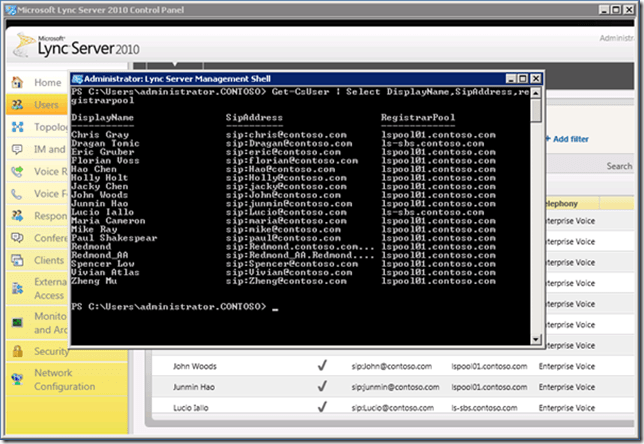Viewport: 644px width, 444px height.
Task: Click the Response Groups icon
Action: pyautogui.click(x=18, y=215)
